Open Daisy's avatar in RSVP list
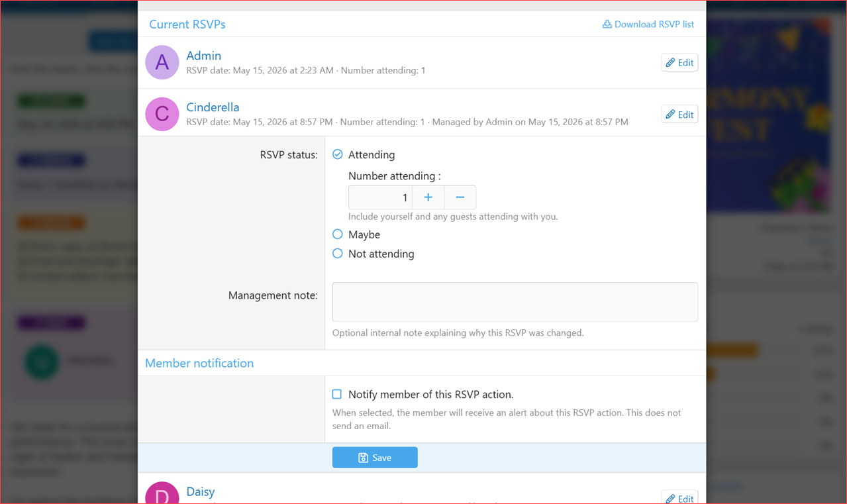Screen dimensions: 847x504 coord(162,493)
